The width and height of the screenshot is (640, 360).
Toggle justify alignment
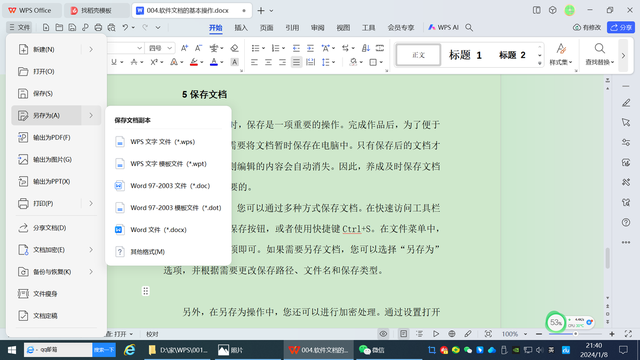coord(296,62)
